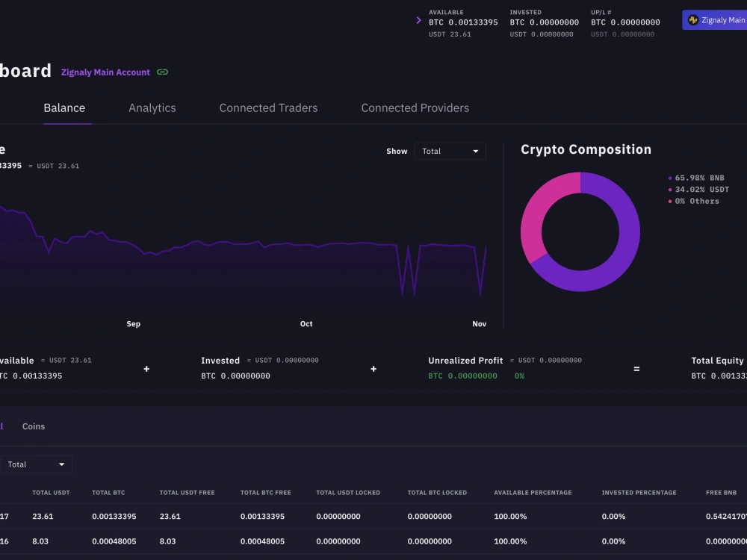747x560 pixels.
Task: Open the Show Total dropdown above the chart
Action: point(450,151)
